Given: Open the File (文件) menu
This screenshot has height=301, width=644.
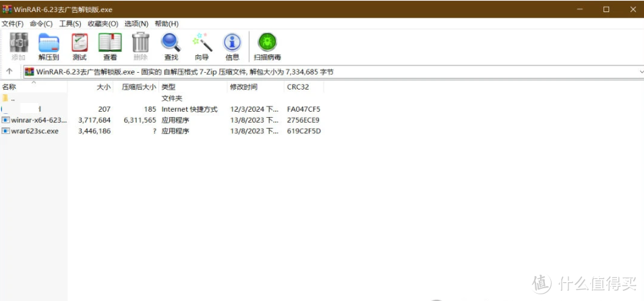Looking at the screenshot, I should pos(13,24).
